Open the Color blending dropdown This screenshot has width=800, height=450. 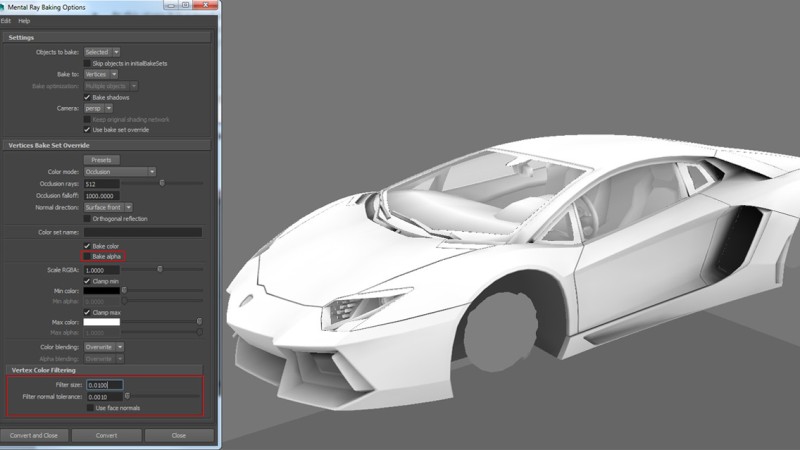pyautogui.click(x=104, y=347)
